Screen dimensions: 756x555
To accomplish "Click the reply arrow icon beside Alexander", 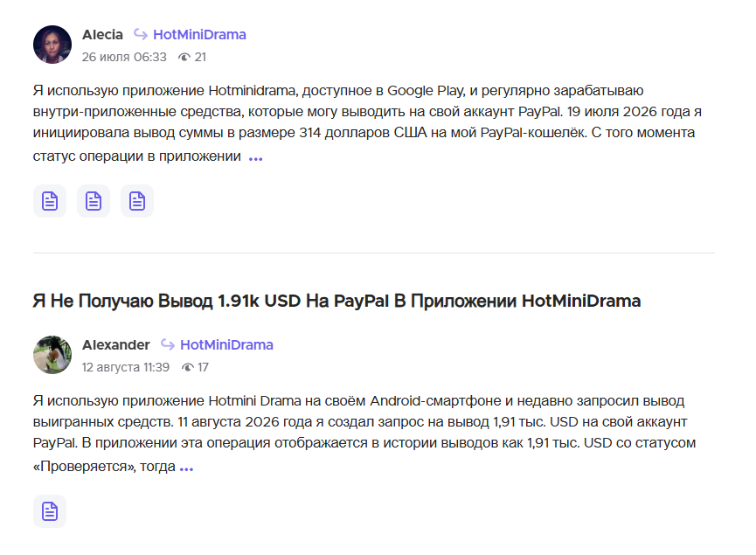I will coord(167,344).
